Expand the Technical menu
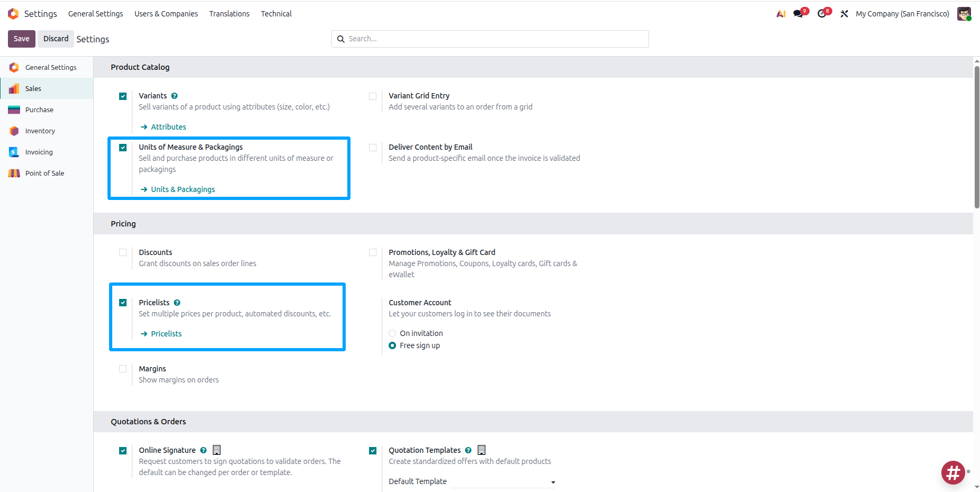This screenshot has height=492, width=980. pos(276,14)
